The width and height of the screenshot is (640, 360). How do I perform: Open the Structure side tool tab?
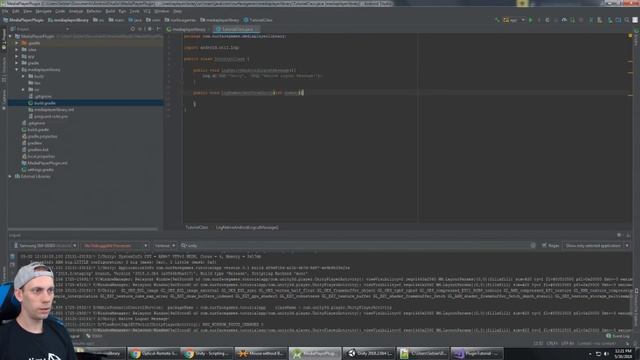pyautogui.click(x=4, y=69)
